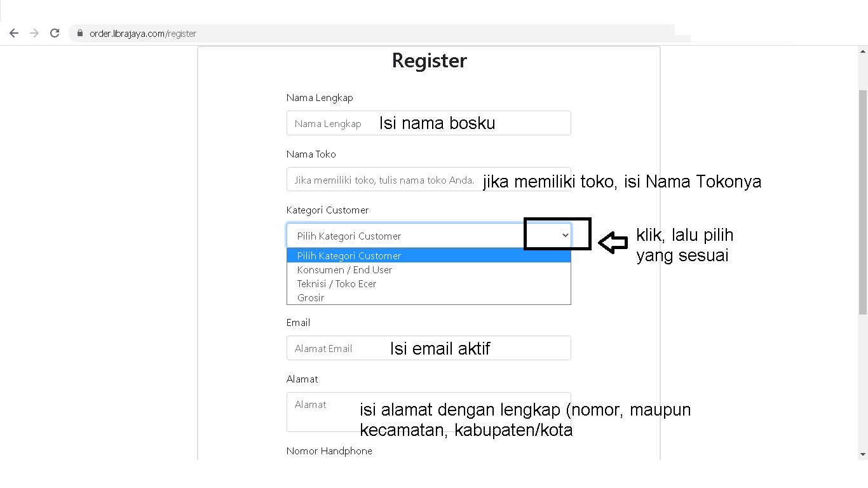This screenshot has width=868, height=488.
Task: Fill in the Alamat Email field
Action: (x=428, y=348)
